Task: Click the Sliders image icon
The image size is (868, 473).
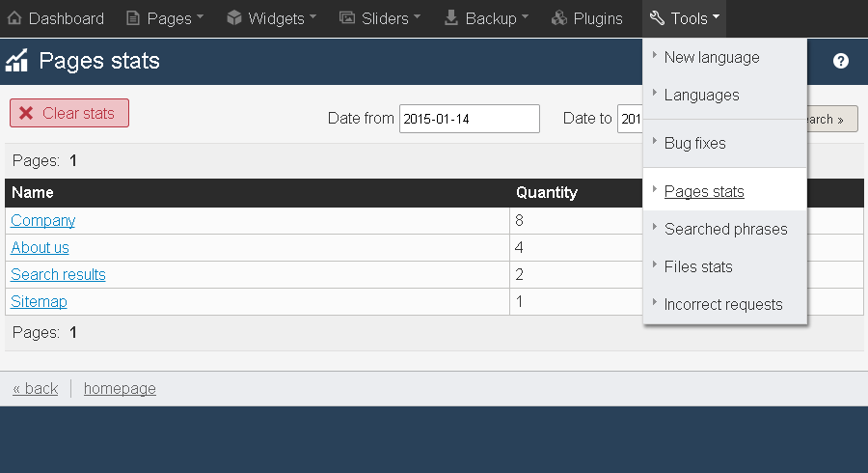Action: coord(347,18)
